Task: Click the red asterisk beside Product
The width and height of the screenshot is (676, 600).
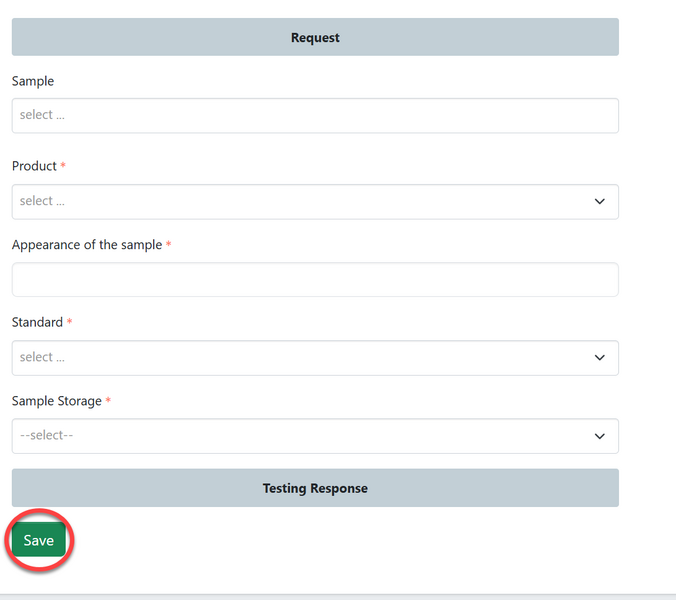Action: click(64, 166)
